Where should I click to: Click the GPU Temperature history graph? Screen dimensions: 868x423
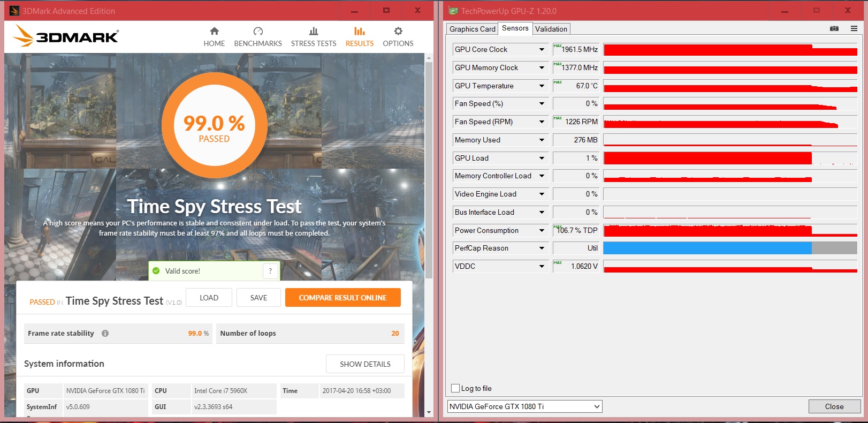[x=730, y=86]
